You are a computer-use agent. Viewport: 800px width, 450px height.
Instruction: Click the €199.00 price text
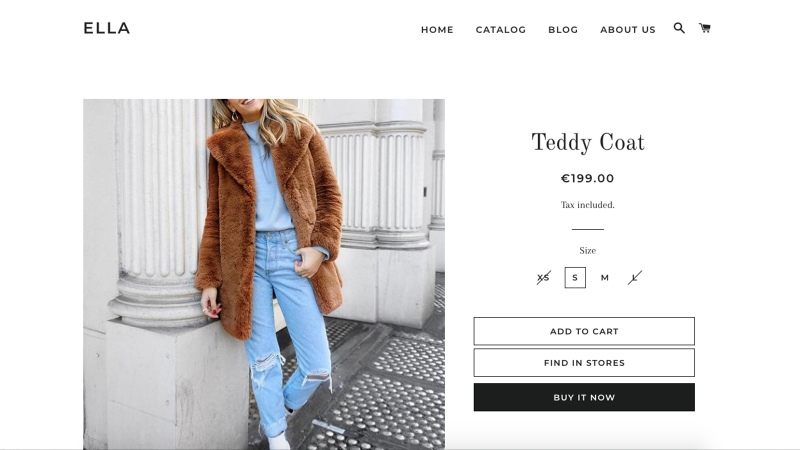pyautogui.click(x=588, y=178)
